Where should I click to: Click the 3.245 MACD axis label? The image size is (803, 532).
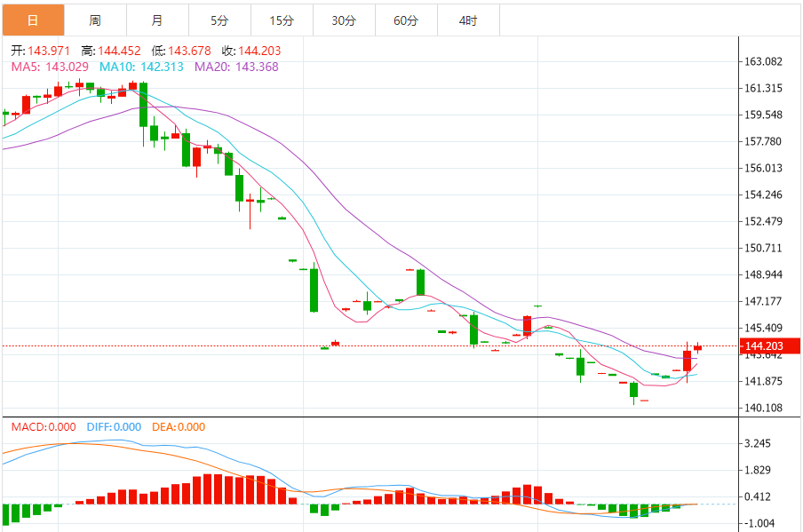(x=758, y=443)
